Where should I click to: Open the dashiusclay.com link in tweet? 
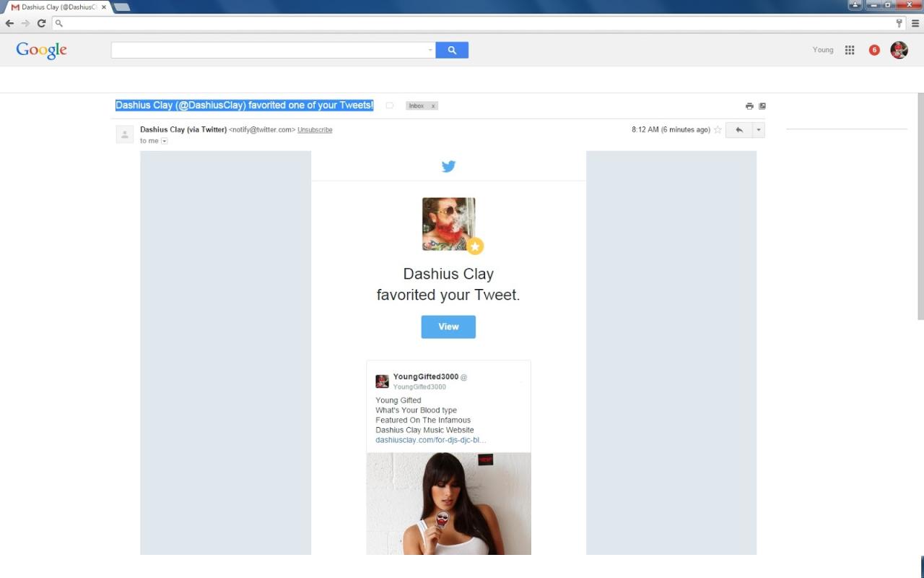click(x=430, y=440)
